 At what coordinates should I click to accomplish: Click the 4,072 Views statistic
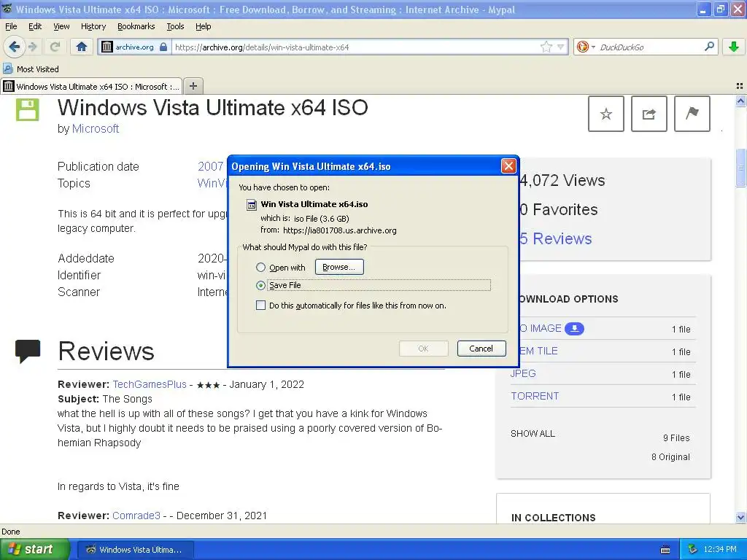pyautogui.click(x=562, y=181)
